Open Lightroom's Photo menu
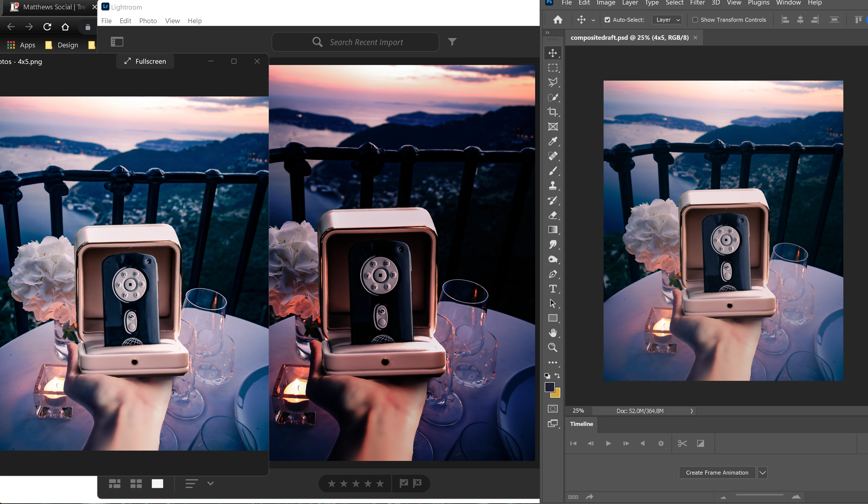Screen dimensions: 868x504 tap(148, 21)
